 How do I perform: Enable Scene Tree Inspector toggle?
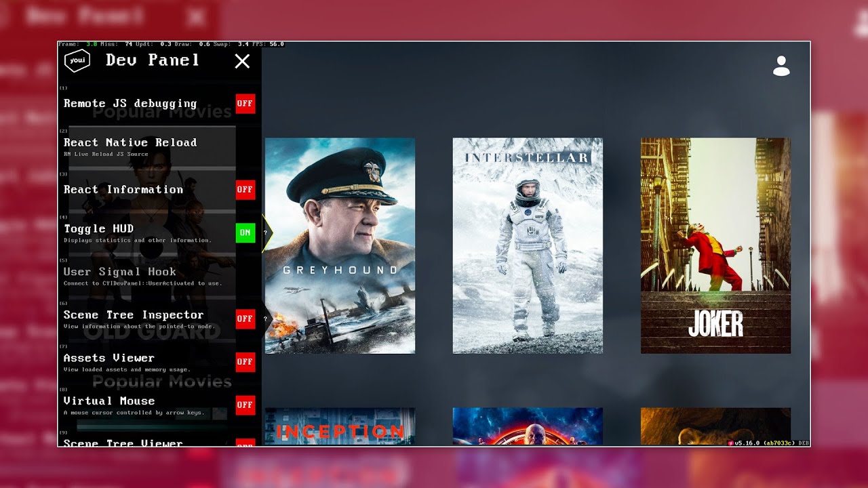245,319
